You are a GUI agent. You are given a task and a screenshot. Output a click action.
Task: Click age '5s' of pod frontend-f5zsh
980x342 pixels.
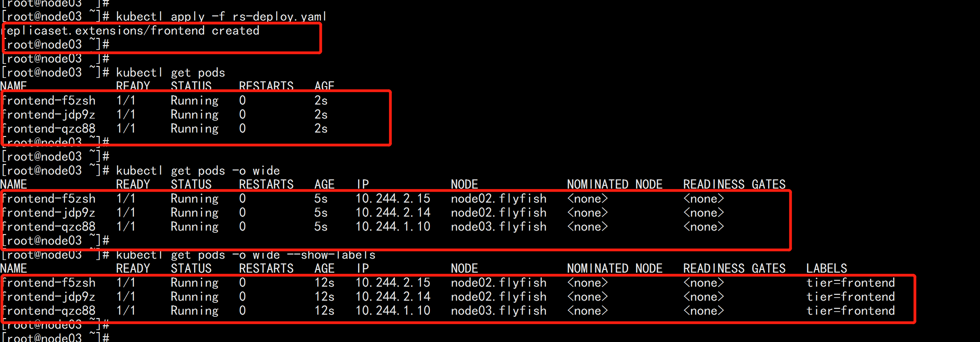pyautogui.click(x=321, y=199)
